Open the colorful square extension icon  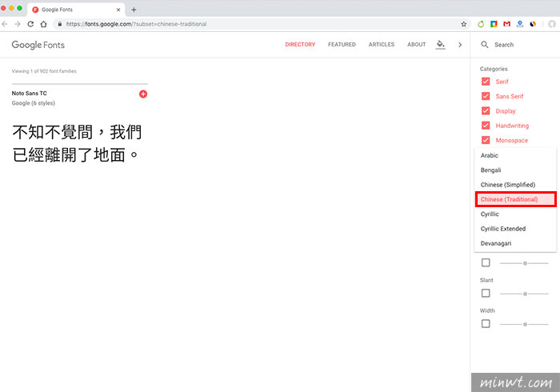coord(494,24)
